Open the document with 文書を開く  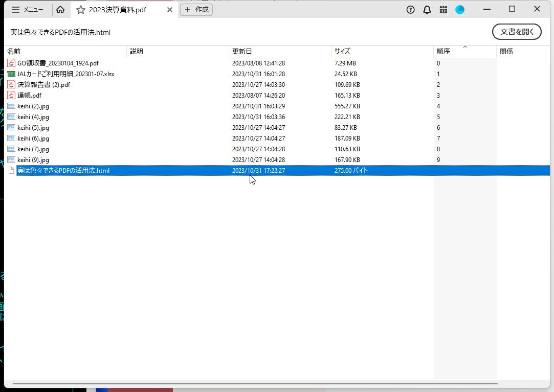[x=517, y=31]
